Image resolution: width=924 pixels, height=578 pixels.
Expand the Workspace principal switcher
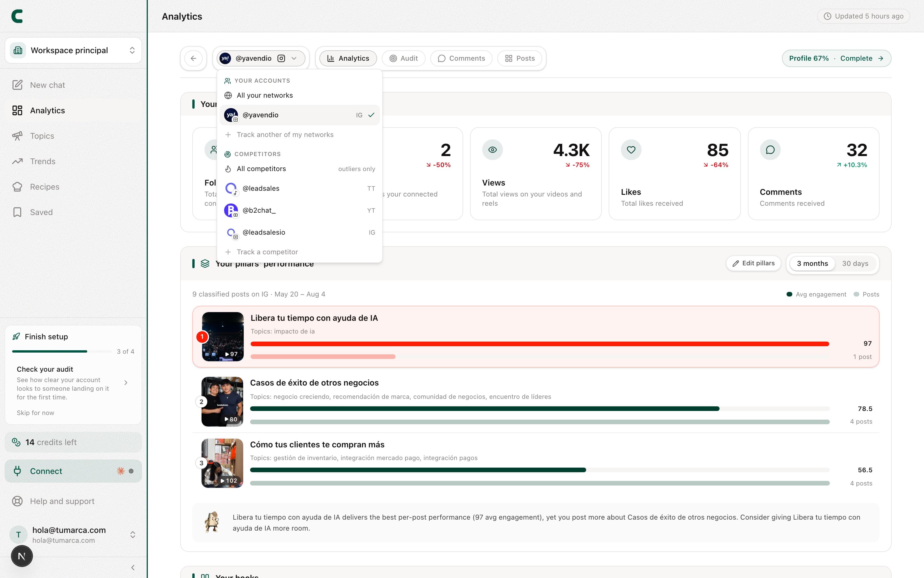tap(73, 51)
